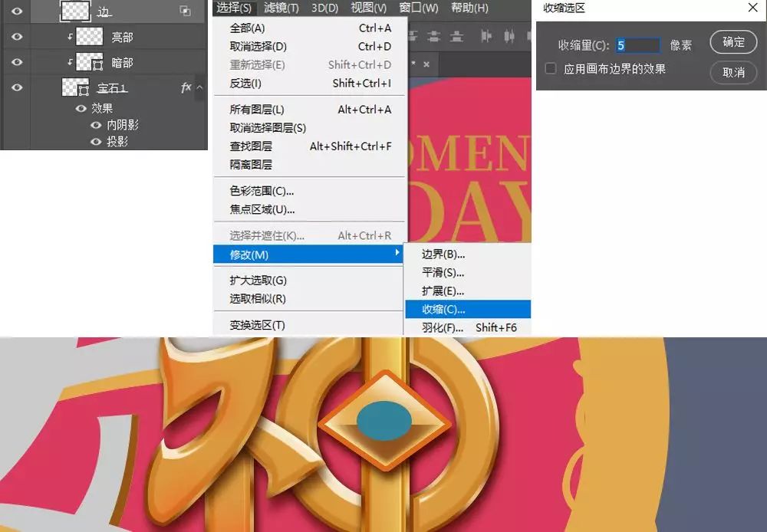This screenshot has width=767, height=532.
Task: Enable the 应用画布边界的效果 checkbox
Action: click(x=550, y=68)
